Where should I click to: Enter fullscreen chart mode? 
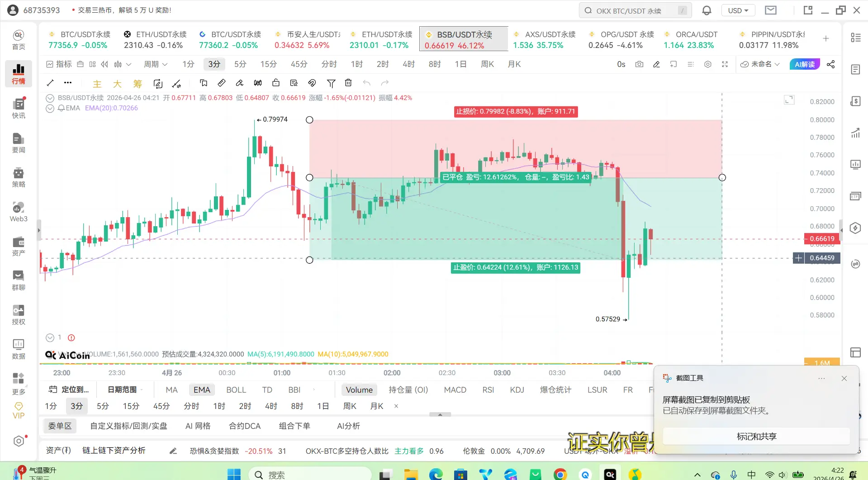pos(725,64)
